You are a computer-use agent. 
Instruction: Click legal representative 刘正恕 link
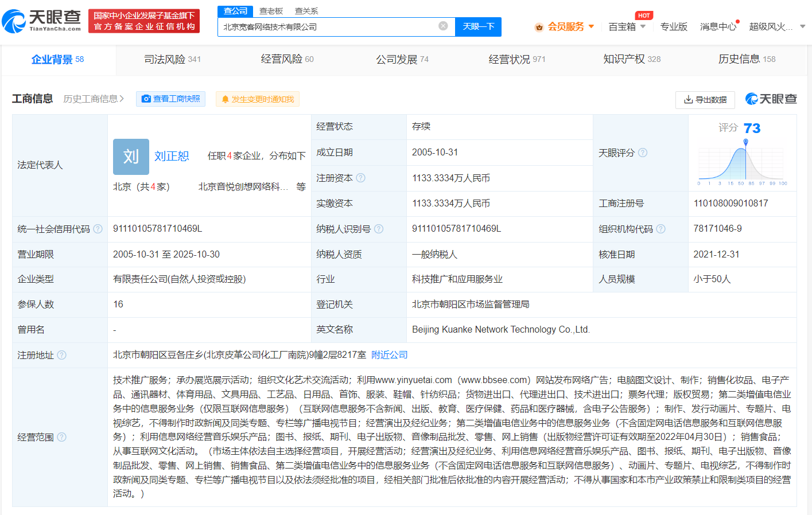[172, 155]
